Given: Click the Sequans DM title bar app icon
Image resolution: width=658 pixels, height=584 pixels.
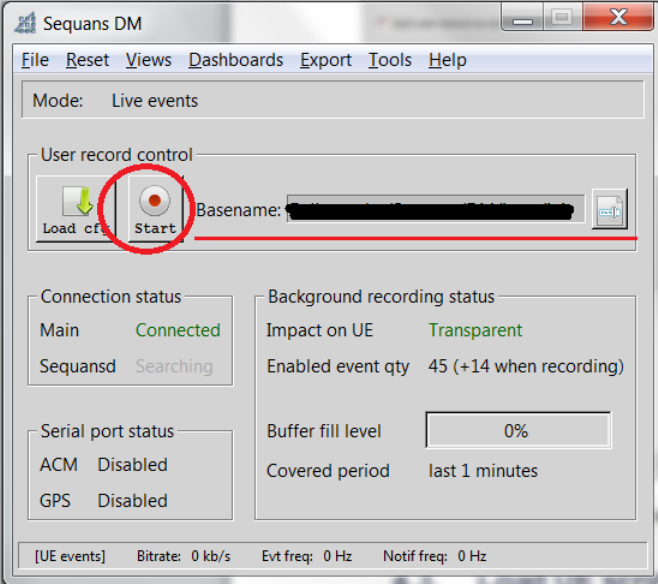Looking at the screenshot, I should click(25, 23).
